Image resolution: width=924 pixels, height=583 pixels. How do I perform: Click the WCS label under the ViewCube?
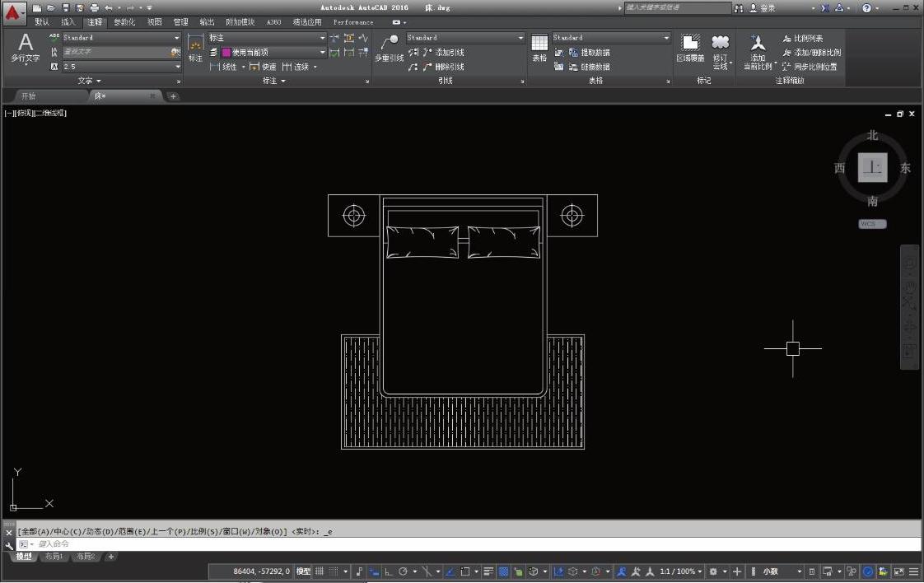pyautogui.click(x=872, y=224)
